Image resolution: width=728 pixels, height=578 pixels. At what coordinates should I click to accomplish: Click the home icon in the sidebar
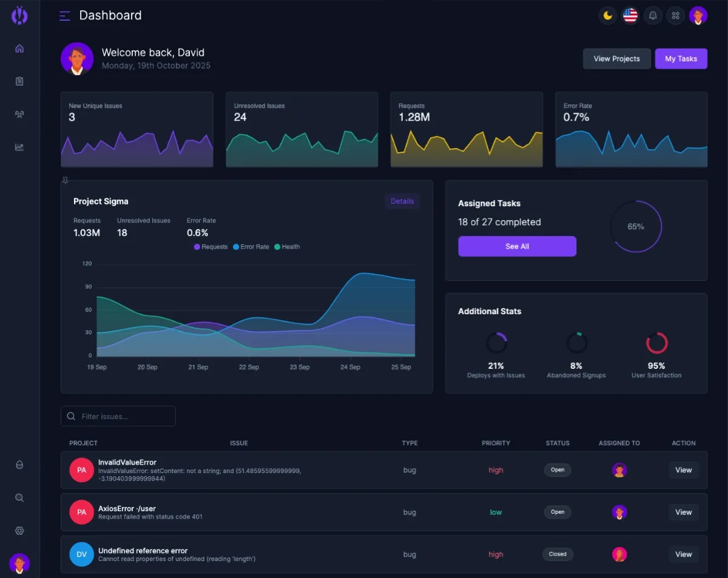point(19,49)
